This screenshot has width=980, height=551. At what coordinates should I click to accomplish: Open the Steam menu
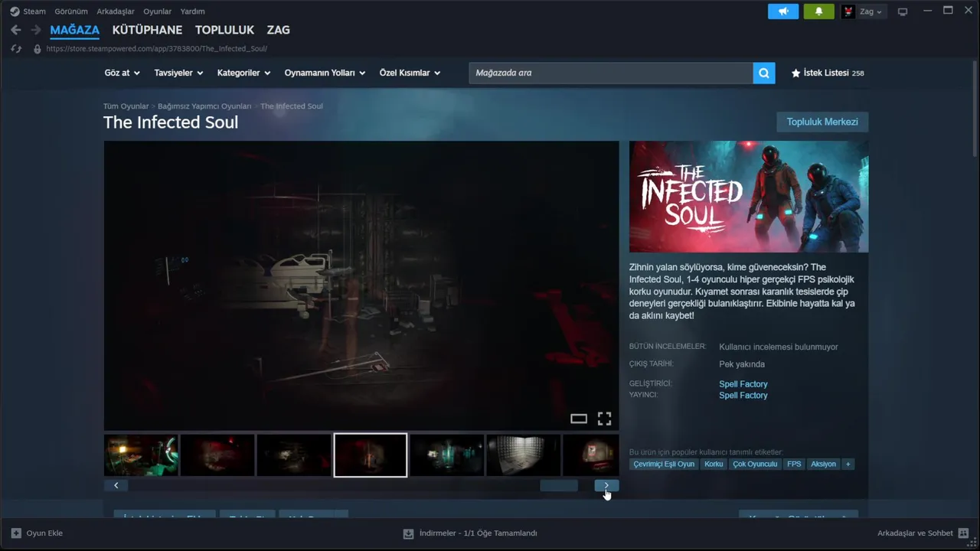point(34,11)
